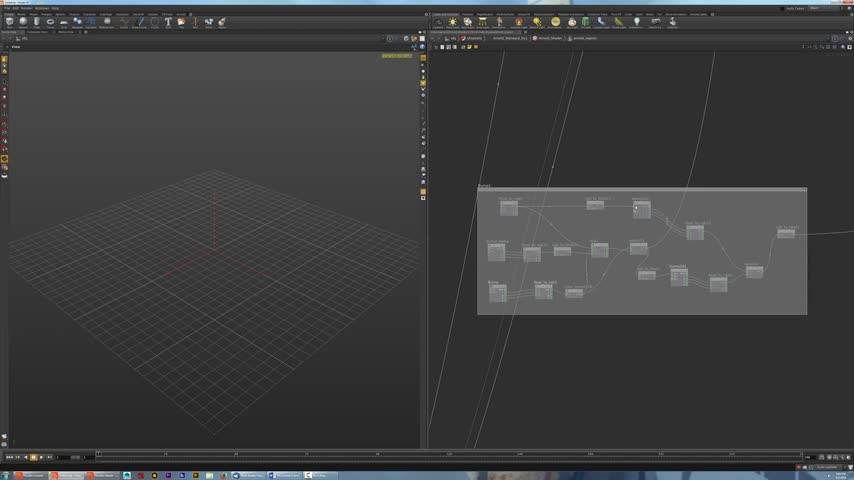Go to arnold_vopnet in network path bar
854x480 pixels.
pos(583,39)
